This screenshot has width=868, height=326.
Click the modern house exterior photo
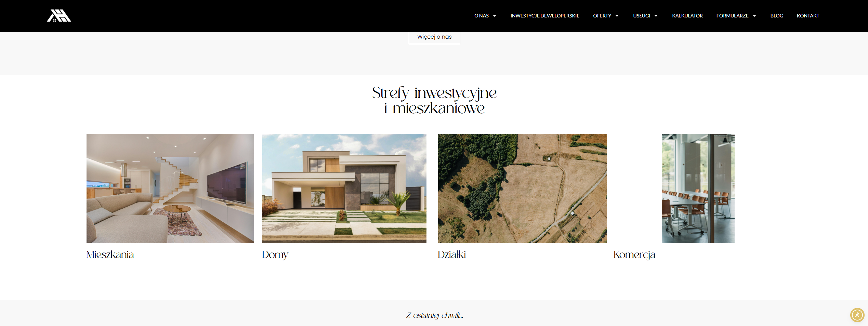(x=344, y=188)
